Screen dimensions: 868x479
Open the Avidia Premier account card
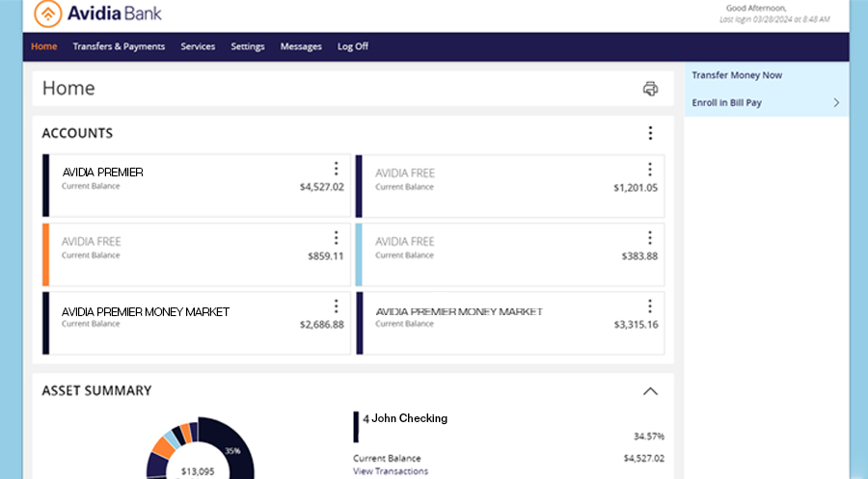click(x=197, y=185)
